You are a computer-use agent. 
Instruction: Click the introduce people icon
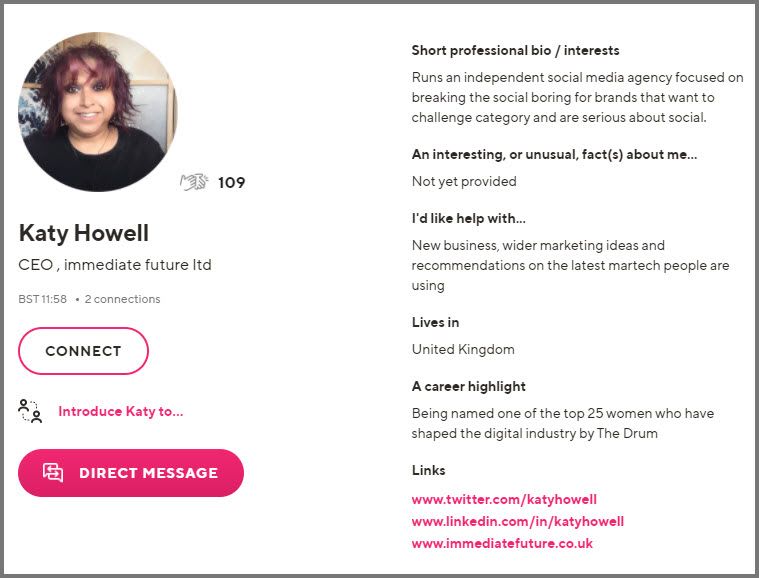(x=30, y=411)
